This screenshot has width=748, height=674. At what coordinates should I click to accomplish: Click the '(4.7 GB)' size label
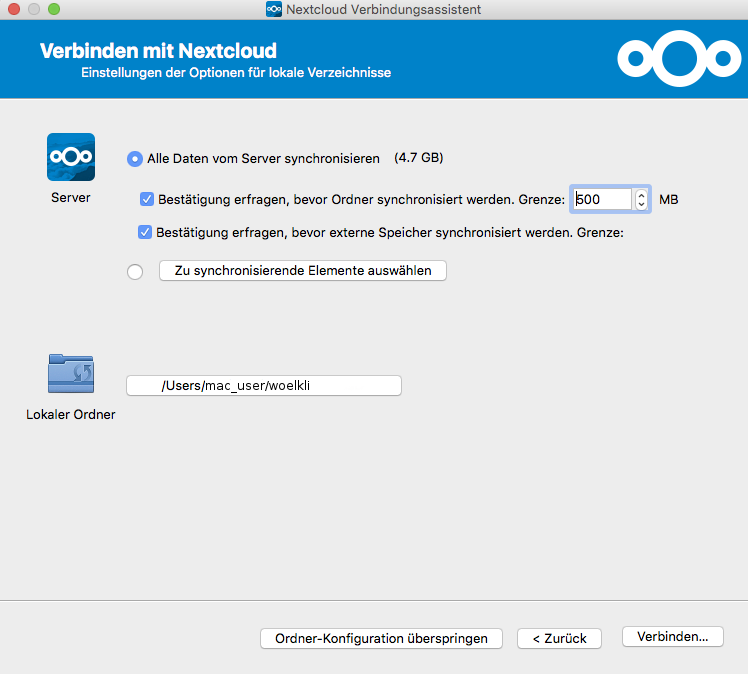click(419, 158)
